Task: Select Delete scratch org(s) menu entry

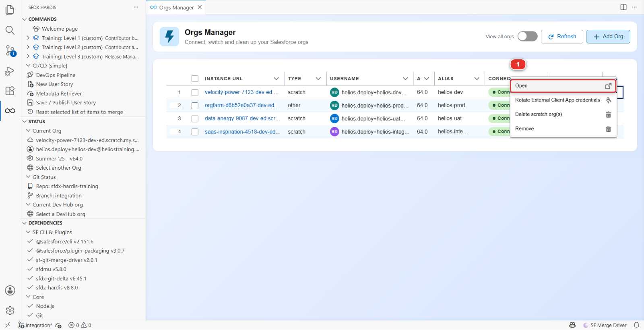Action: (x=563, y=114)
